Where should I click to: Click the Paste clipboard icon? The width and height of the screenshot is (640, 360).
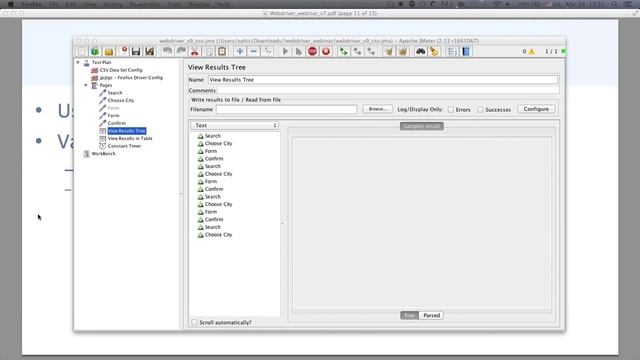[x=222, y=51]
